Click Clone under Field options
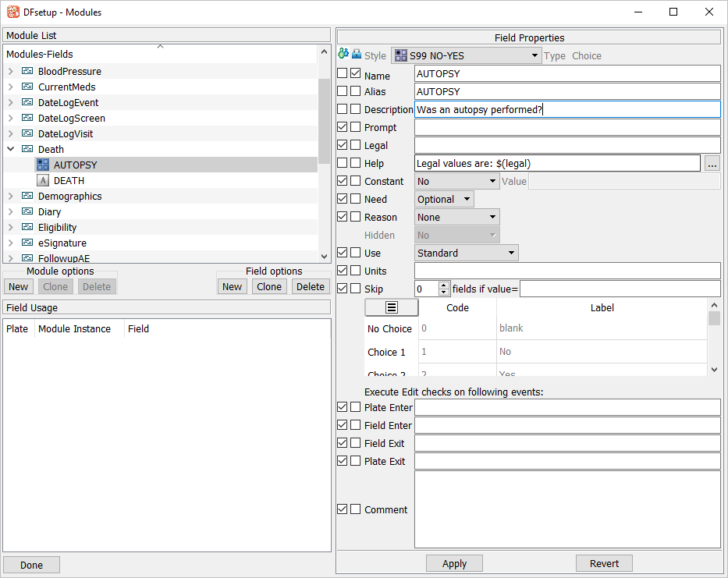 click(269, 286)
